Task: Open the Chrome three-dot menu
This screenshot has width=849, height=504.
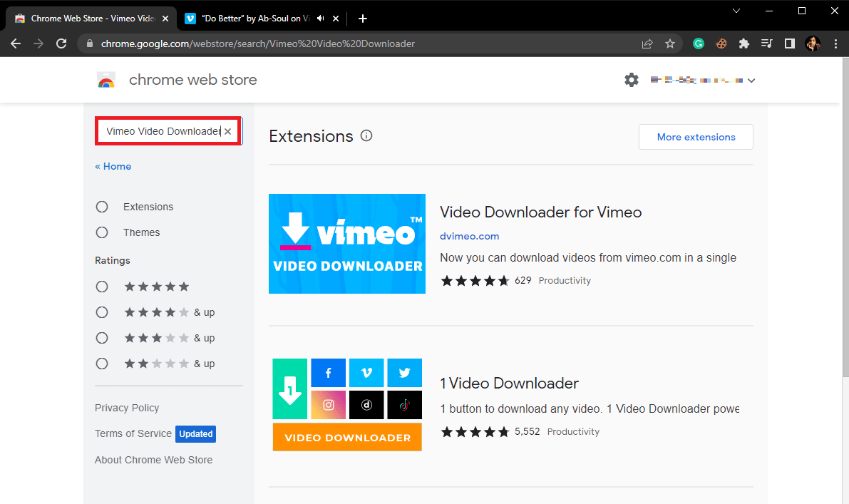Action: pos(835,44)
